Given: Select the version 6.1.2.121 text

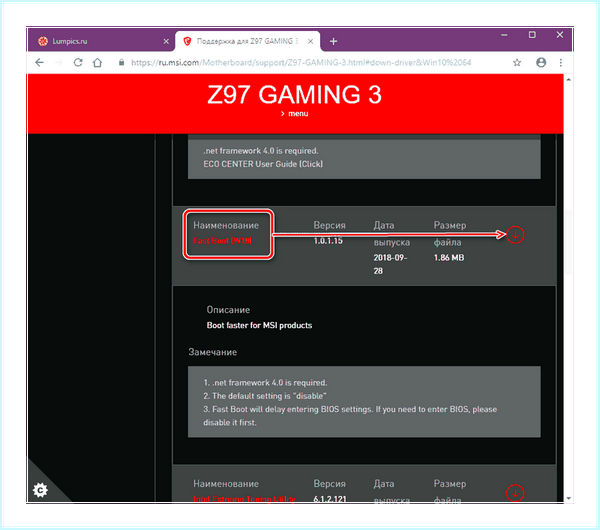Looking at the screenshot, I should 330,499.
